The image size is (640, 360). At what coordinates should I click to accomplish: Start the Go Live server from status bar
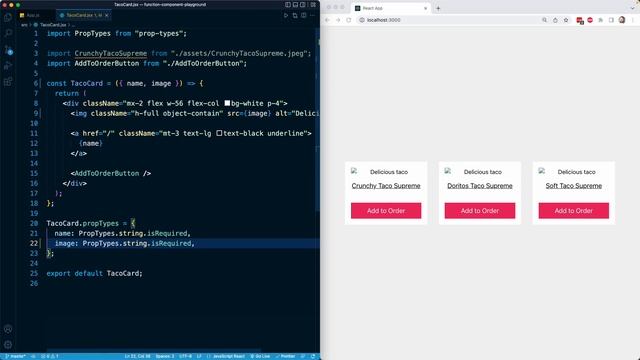[260, 356]
